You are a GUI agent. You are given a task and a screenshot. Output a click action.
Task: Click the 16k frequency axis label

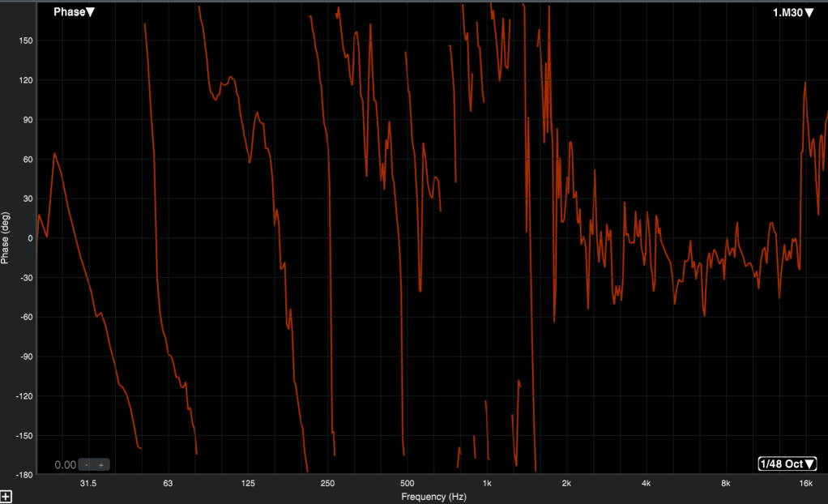[x=805, y=484]
